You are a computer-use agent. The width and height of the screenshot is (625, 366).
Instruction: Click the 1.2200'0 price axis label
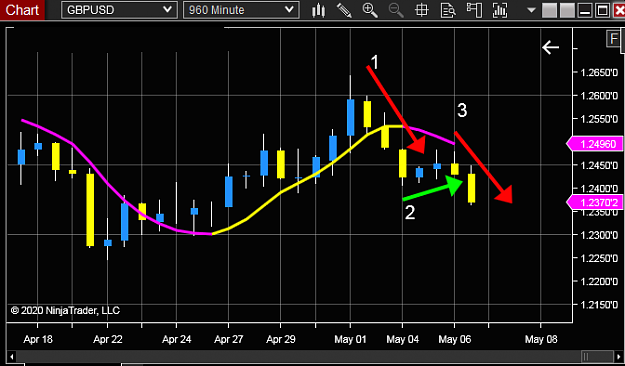point(599,281)
